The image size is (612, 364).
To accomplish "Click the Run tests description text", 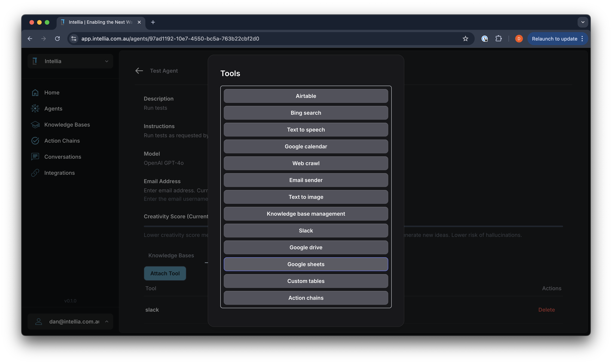I will pos(155,108).
